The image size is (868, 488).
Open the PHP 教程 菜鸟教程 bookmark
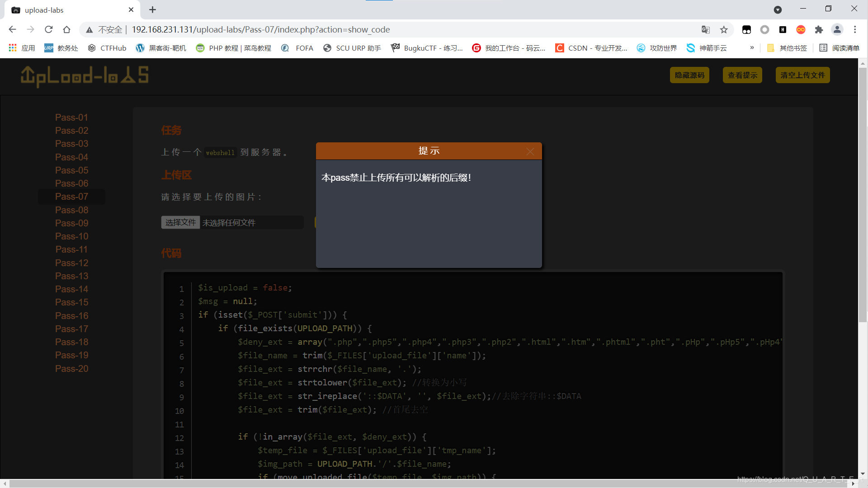pyautogui.click(x=233, y=48)
